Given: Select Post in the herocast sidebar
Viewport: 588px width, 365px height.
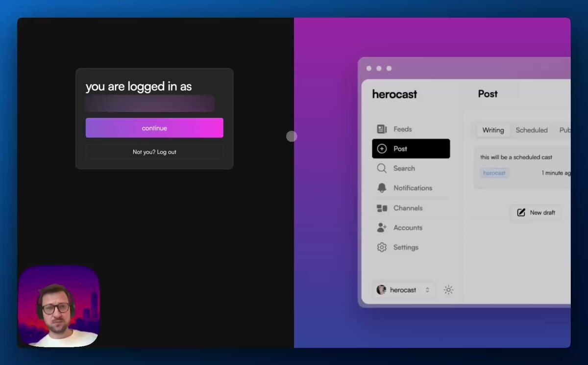Looking at the screenshot, I should coord(411,149).
